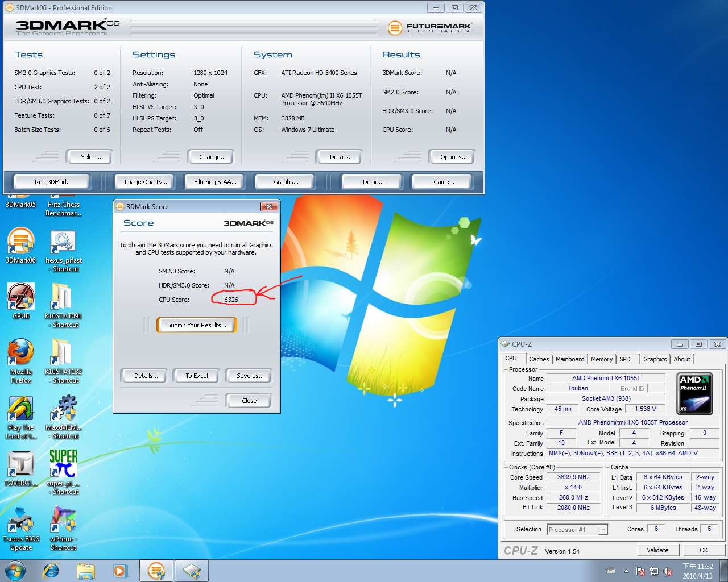Select the CPU tab in CPU-Z

click(511, 358)
